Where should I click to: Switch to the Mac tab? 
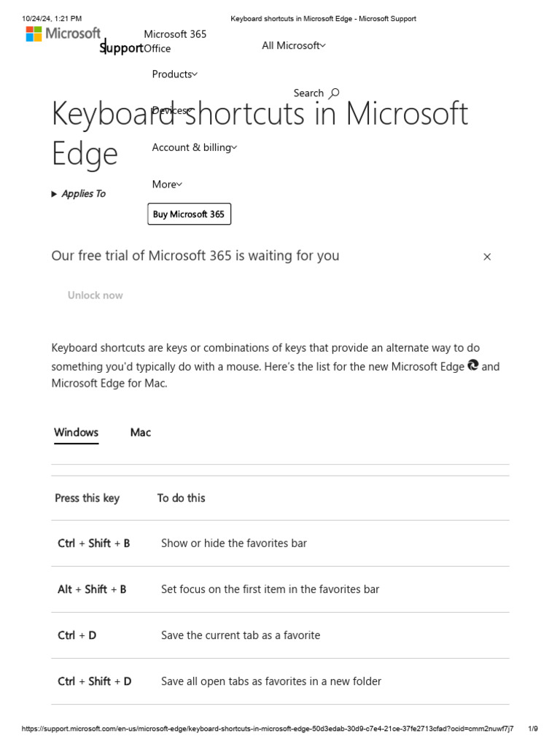141,433
